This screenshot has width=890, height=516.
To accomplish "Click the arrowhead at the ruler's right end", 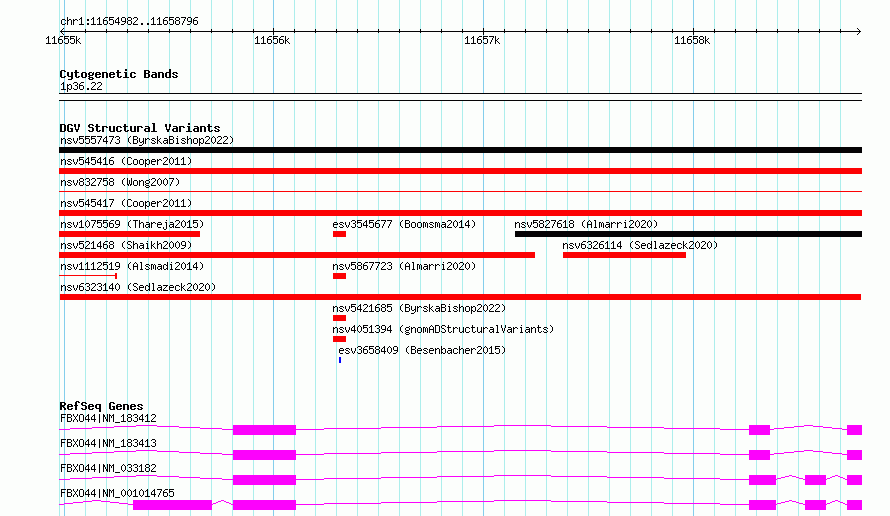I will coord(859,31).
